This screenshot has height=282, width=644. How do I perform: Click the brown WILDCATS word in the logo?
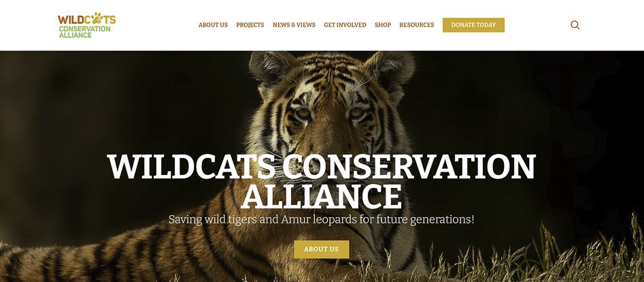(x=86, y=19)
